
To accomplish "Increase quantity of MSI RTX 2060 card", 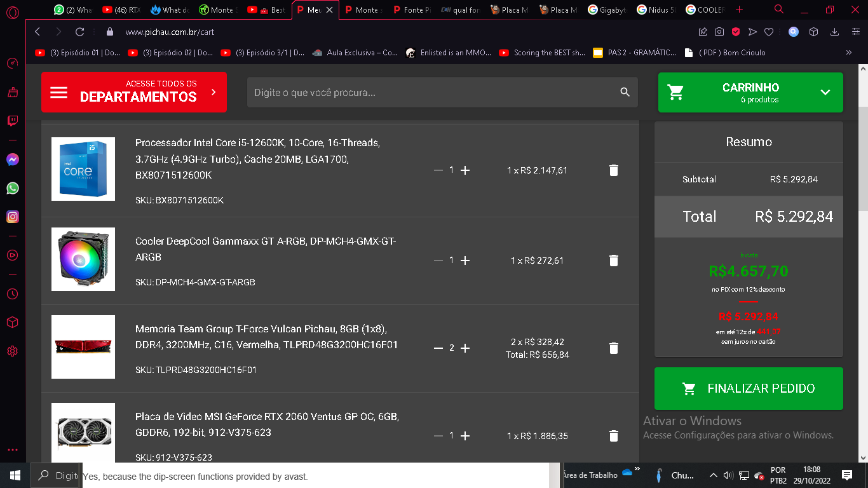I will tap(465, 436).
